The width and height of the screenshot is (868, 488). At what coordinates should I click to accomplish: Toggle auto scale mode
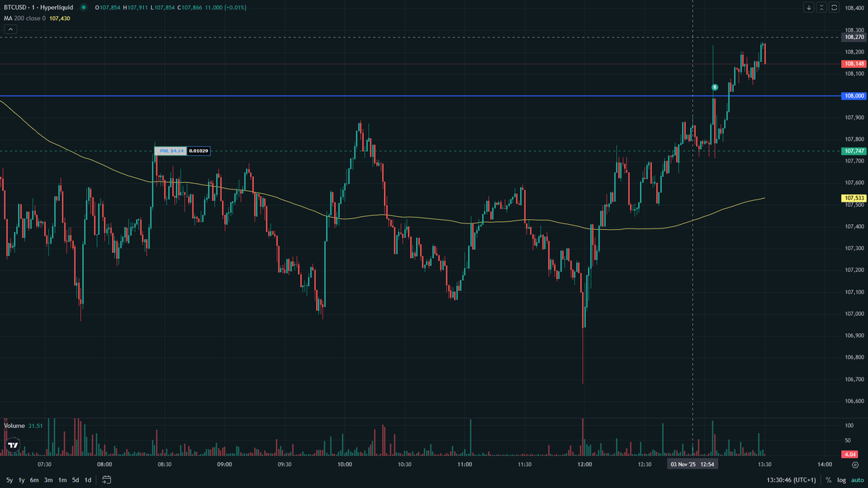click(857, 480)
